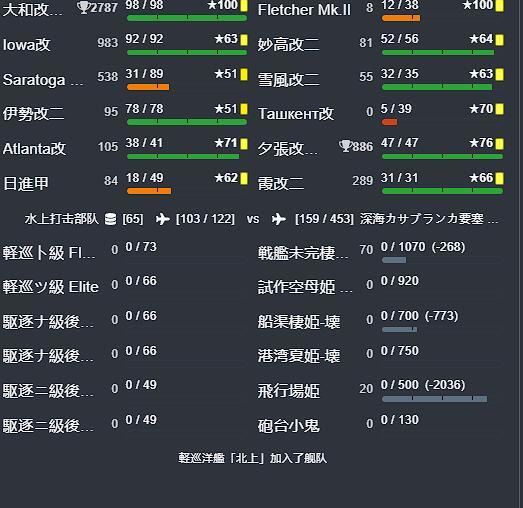
Task: Select enemy 飛行場姫 entry
Action: click(380, 391)
